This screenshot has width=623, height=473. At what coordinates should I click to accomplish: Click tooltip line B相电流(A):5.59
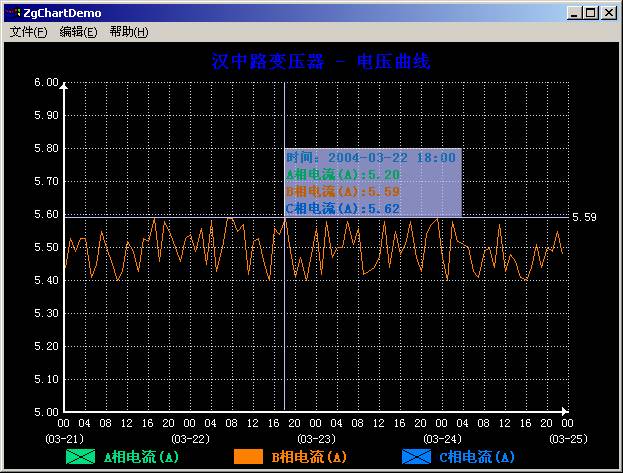(x=343, y=192)
